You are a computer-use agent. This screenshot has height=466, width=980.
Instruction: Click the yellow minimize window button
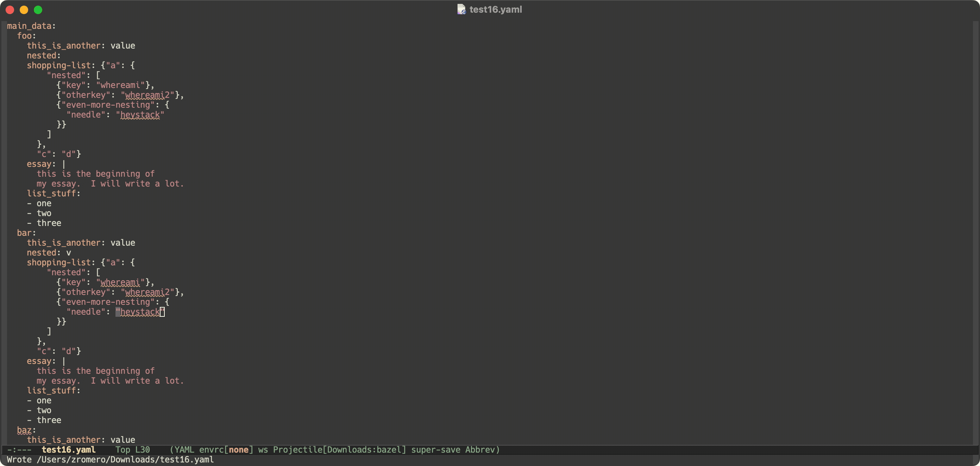[24, 10]
